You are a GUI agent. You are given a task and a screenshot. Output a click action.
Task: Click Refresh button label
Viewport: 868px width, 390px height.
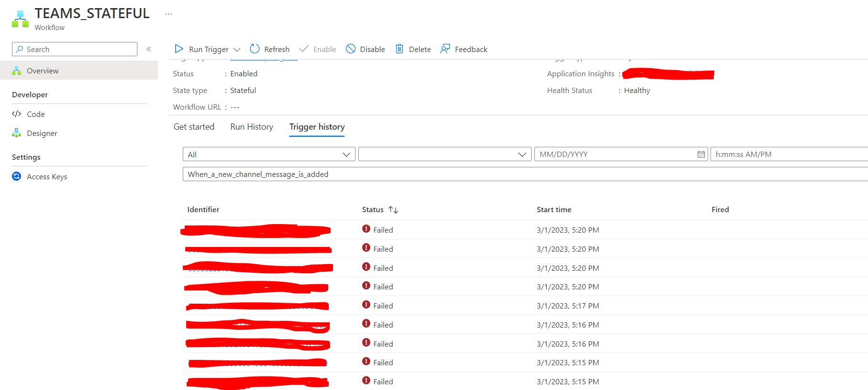(x=277, y=50)
